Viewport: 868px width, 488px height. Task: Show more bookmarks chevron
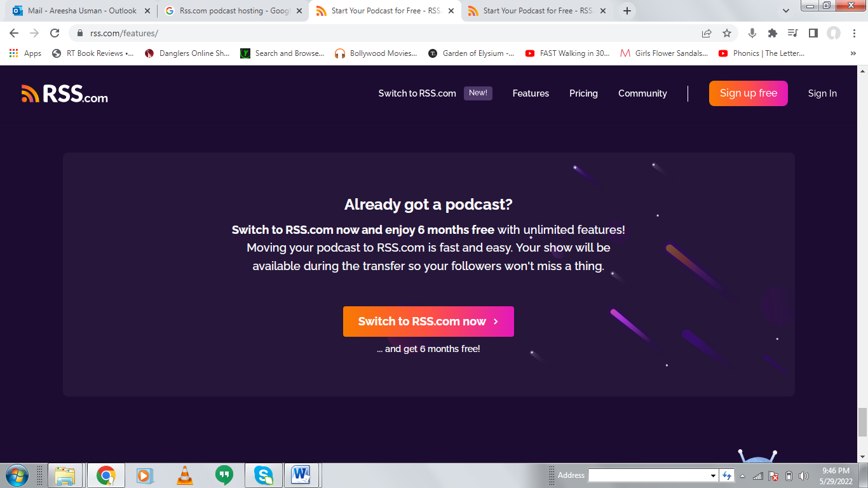tap(853, 53)
